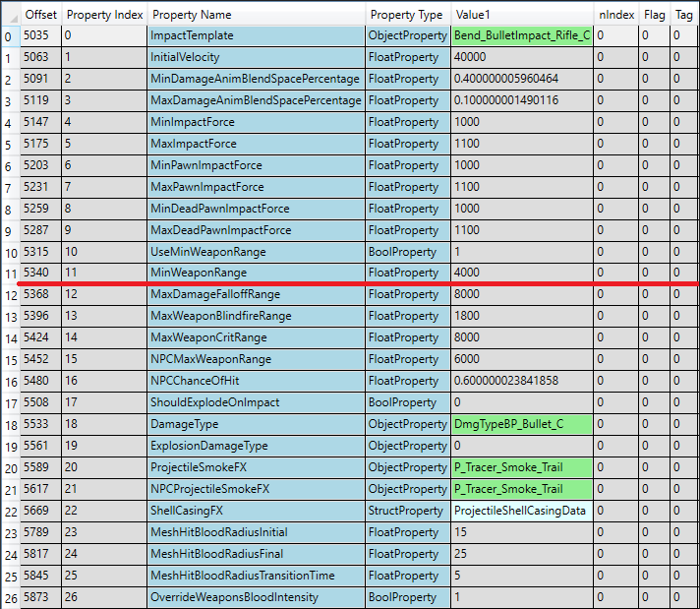Select the MaxWeaponBlindfireRange property name
This screenshot has height=609, width=700.
pos(257,316)
